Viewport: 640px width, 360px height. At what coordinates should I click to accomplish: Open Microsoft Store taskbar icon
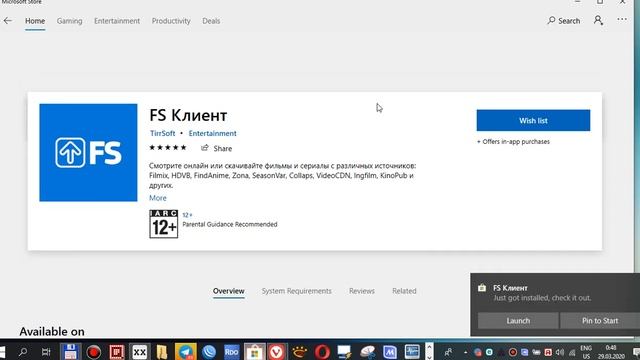(x=254, y=352)
